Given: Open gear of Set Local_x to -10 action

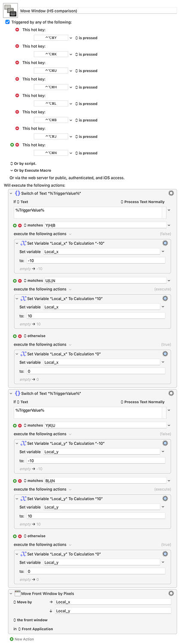Looking at the screenshot, I should click(165, 243).
